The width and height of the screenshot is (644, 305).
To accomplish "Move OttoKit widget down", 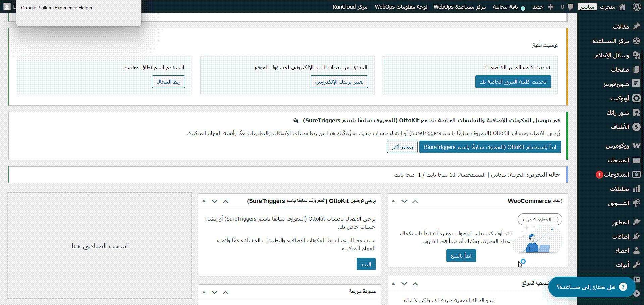I will click(215, 201).
